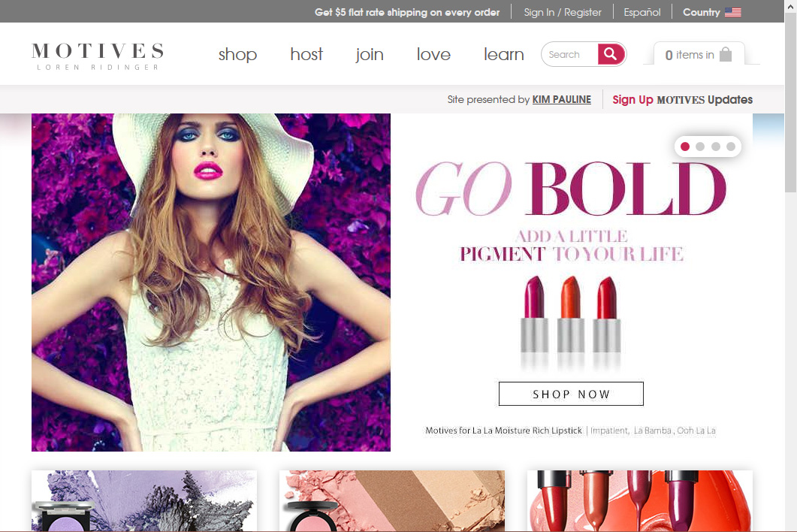
Task: Switch to the second carousel slide dot
Action: point(700,147)
